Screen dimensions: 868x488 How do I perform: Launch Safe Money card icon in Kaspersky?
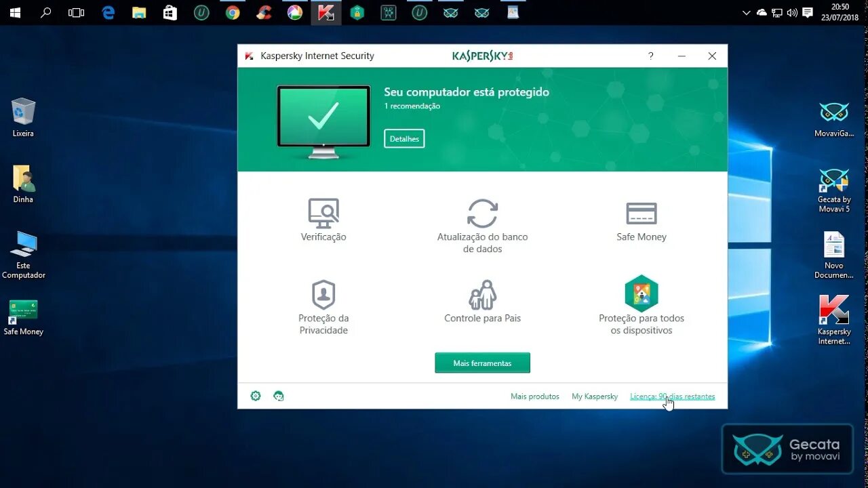(x=642, y=213)
